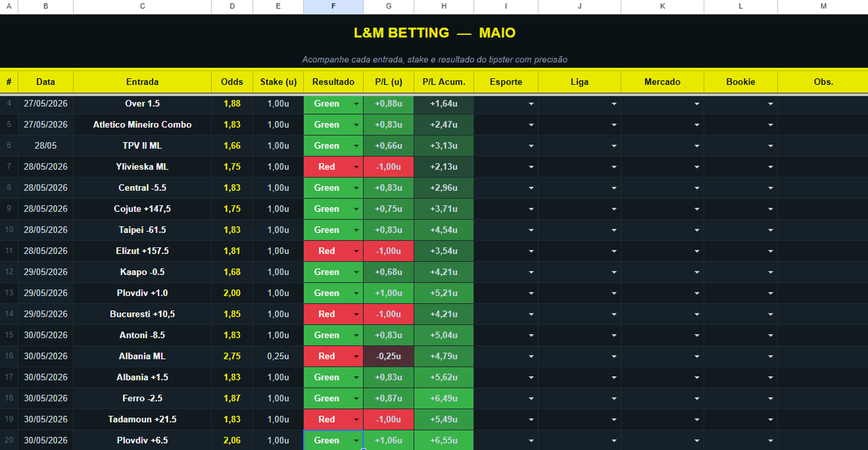This screenshot has width=868, height=450.
Task: Select the Albania +1.5 entry cell
Action: pos(142,377)
